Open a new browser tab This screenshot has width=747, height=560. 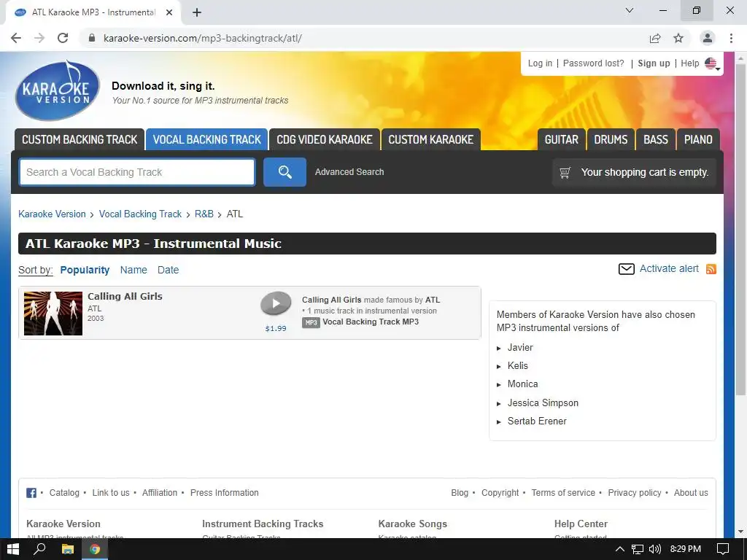pos(197,12)
